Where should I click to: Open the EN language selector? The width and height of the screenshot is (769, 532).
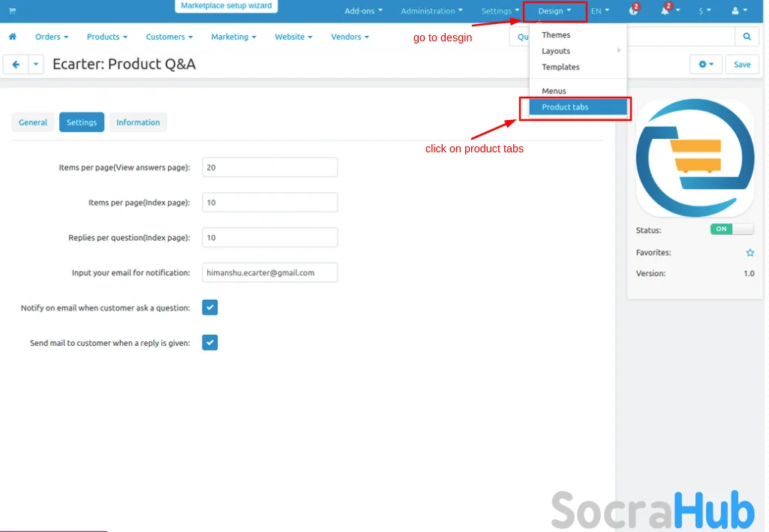[599, 11]
